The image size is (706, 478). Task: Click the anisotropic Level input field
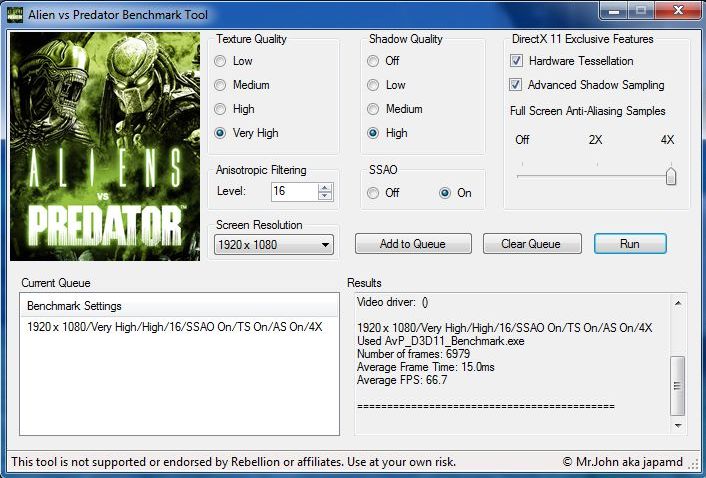[294, 191]
